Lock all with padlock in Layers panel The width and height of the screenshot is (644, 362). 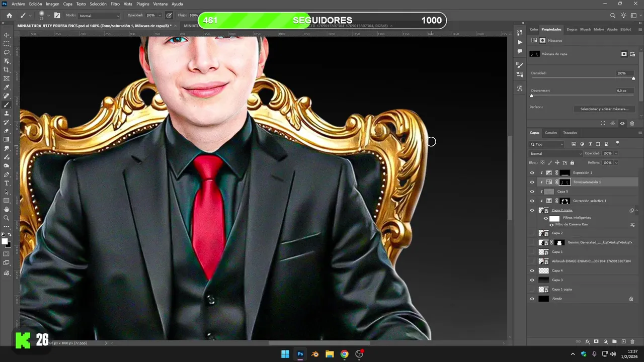click(572, 163)
